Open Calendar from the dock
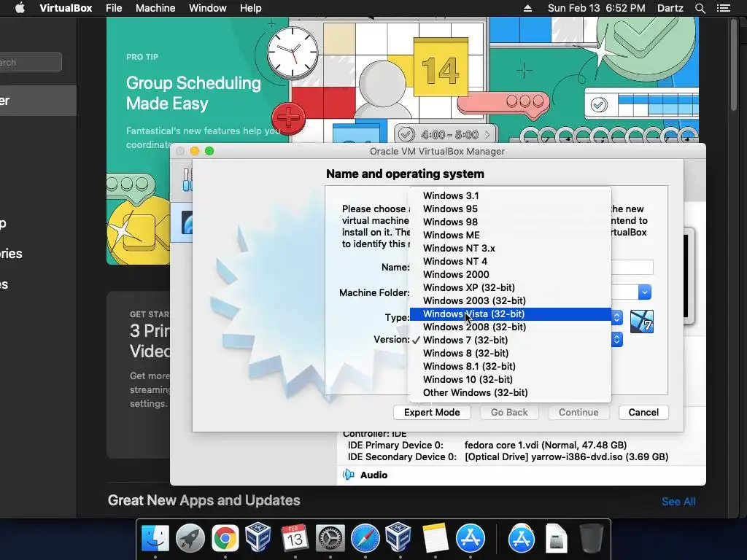747x560 pixels. tap(295, 538)
